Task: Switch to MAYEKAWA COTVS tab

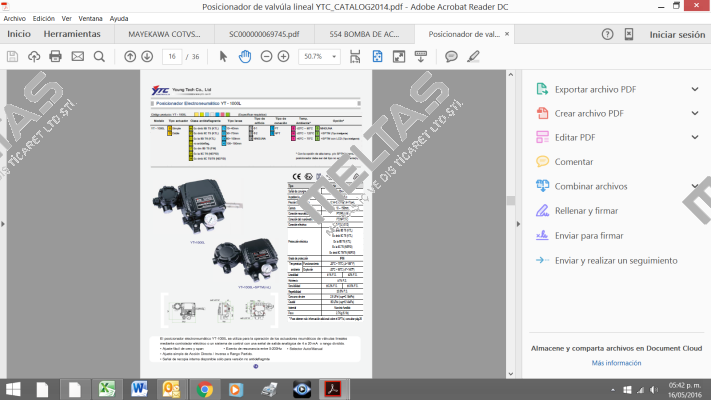Action: pyautogui.click(x=164, y=34)
